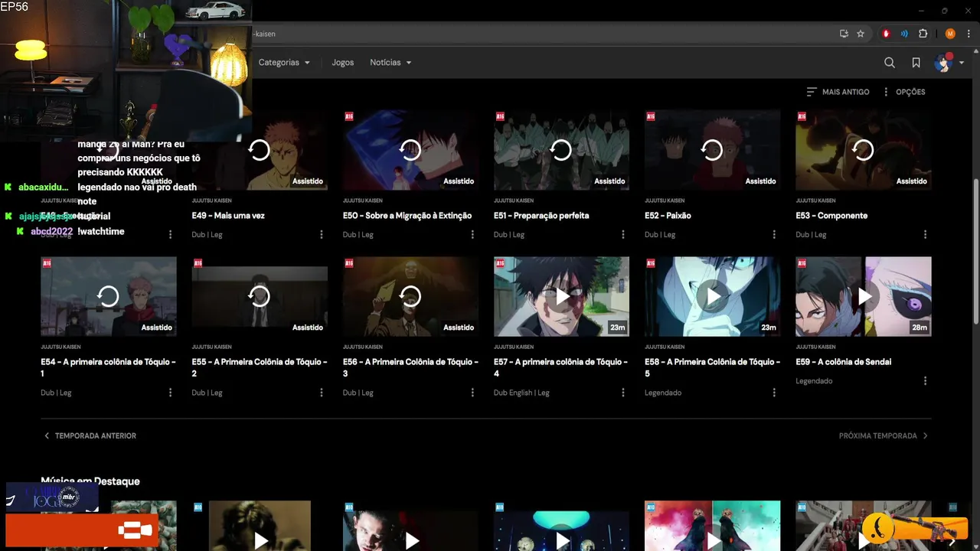Click 'Dub English | Leg' text under E57
Image resolution: width=980 pixels, height=551 pixels.
[521, 393]
